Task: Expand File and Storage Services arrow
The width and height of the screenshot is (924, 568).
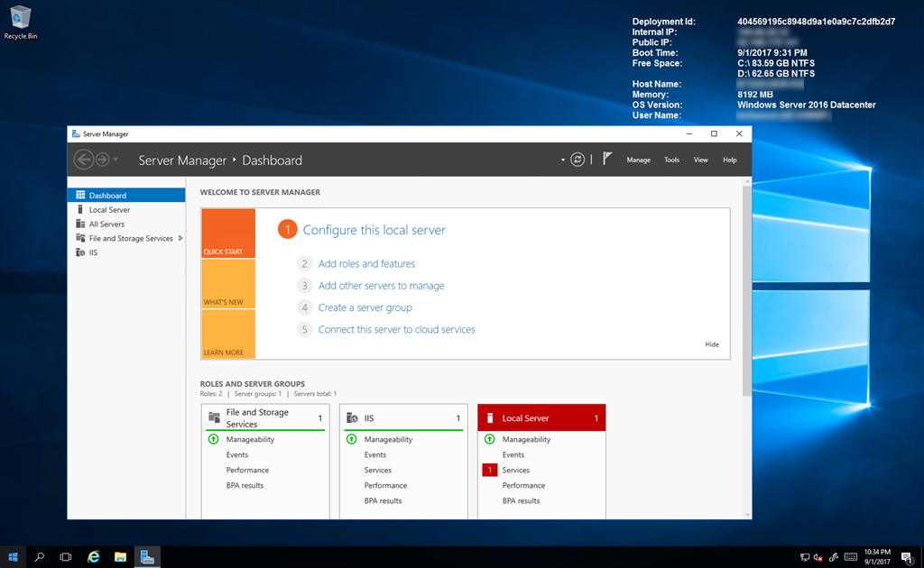Action: click(x=180, y=238)
